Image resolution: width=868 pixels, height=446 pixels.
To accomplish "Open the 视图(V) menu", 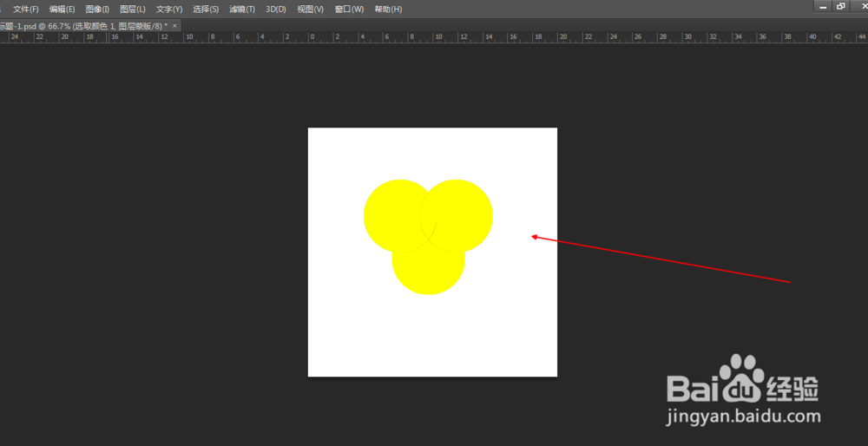I will 311,10.
